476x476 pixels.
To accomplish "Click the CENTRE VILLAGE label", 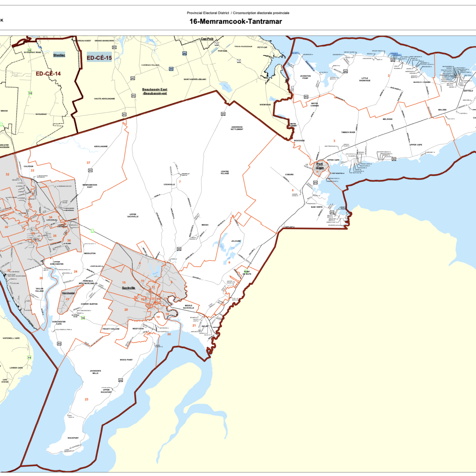I will click(225, 173).
